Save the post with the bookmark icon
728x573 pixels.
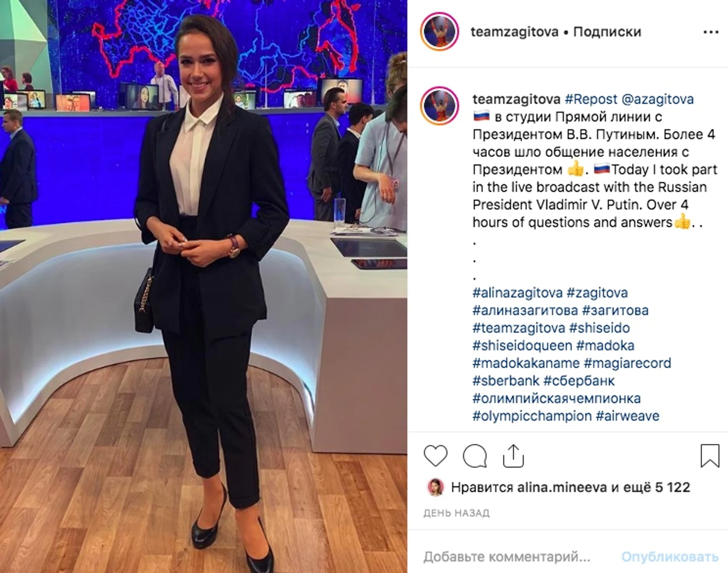(710, 455)
